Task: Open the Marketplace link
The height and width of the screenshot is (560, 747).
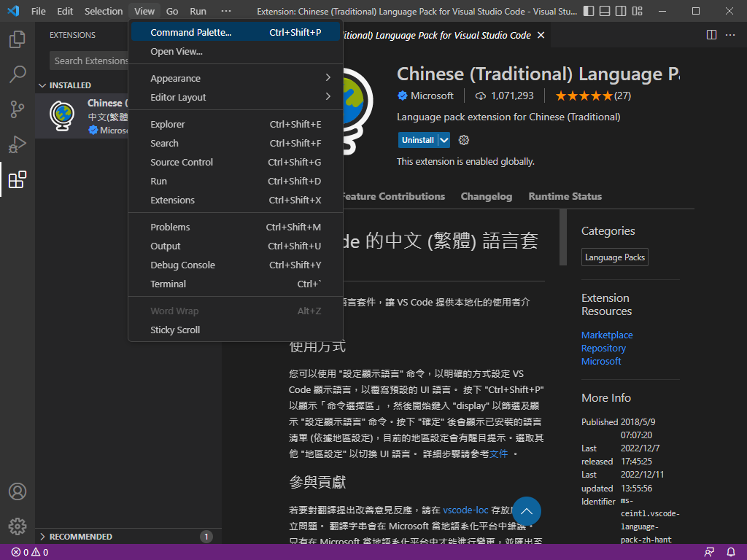Action: pos(607,335)
